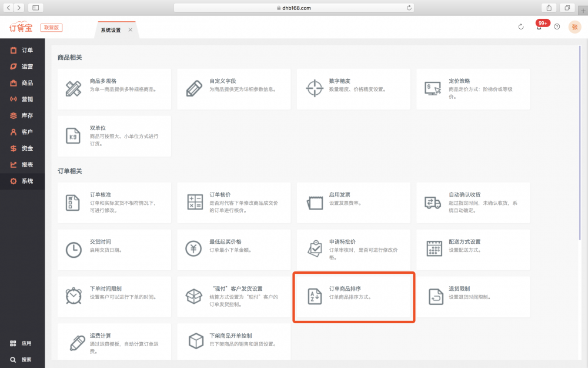Close the 系统设置 tab
588x368 pixels.
tap(131, 30)
